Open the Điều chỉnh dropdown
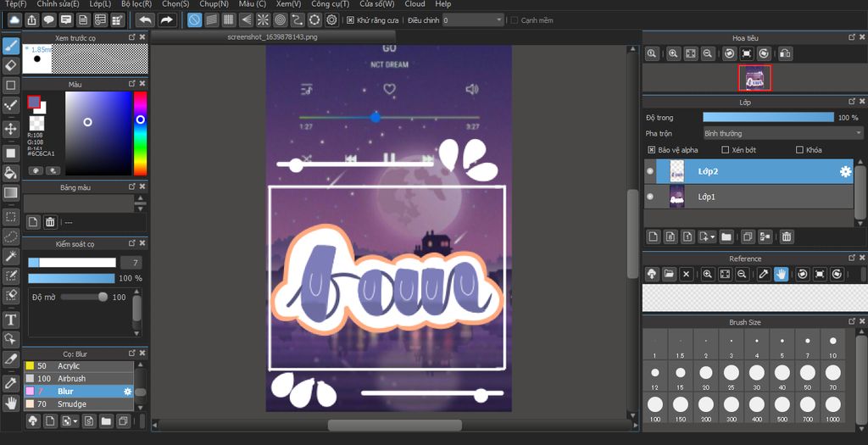 [473, 20]
